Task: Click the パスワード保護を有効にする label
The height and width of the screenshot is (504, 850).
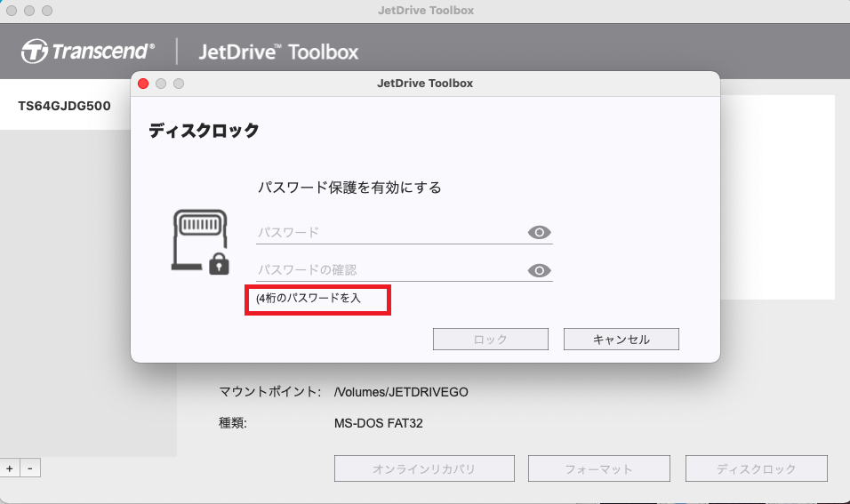Action: point(349,188)
